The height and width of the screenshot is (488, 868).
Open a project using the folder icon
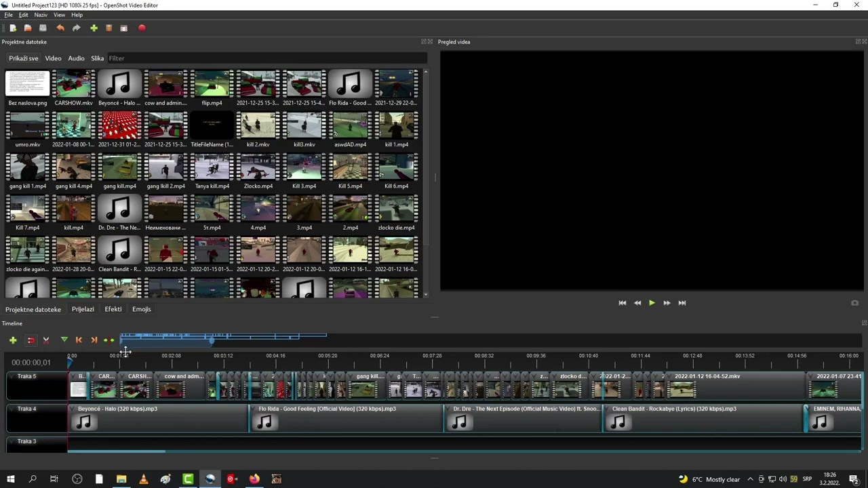28,28
